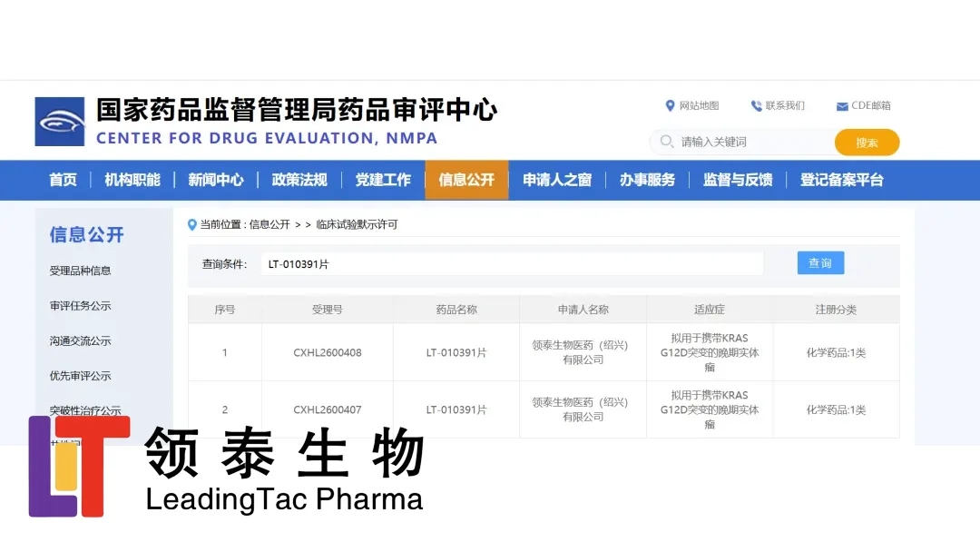Click the 药品名称 column header
Image resolution: width=980 pixels, height=552 pixels.
(x=456, y=310)
